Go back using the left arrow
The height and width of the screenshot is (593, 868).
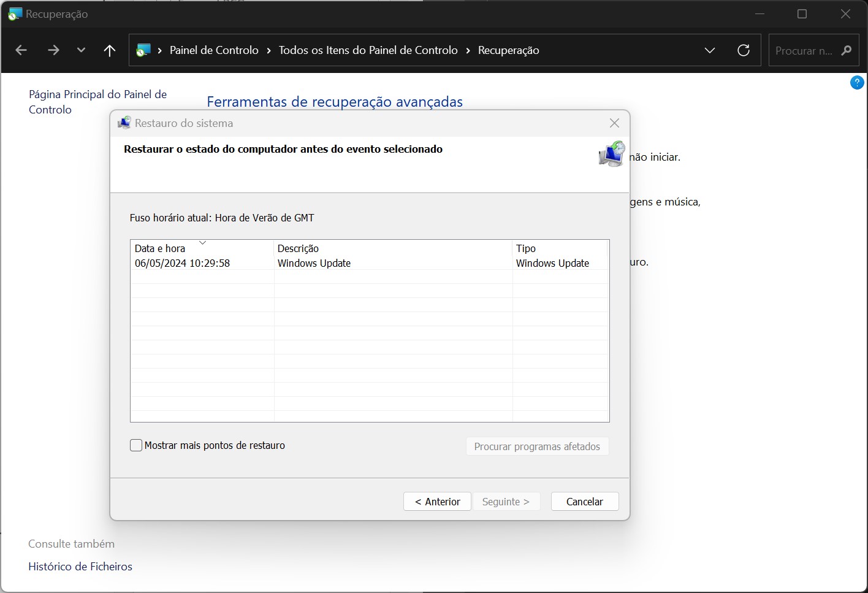21,50
